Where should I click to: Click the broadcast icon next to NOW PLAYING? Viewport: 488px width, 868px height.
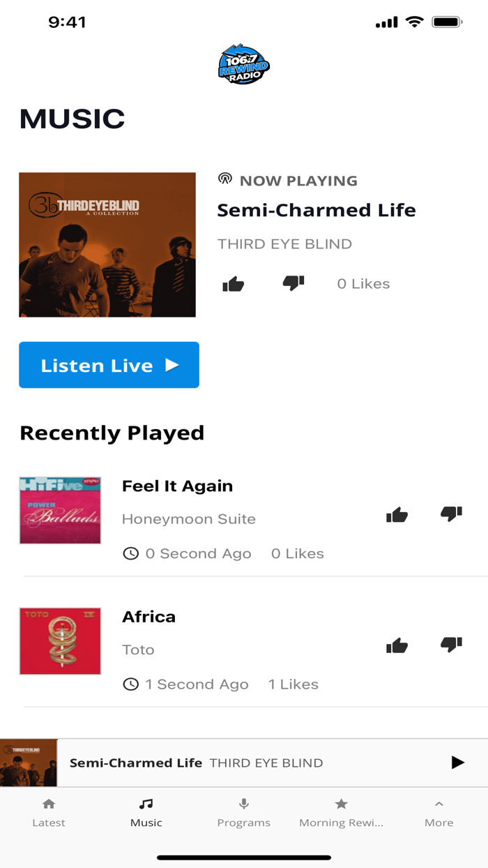[224, 179]
